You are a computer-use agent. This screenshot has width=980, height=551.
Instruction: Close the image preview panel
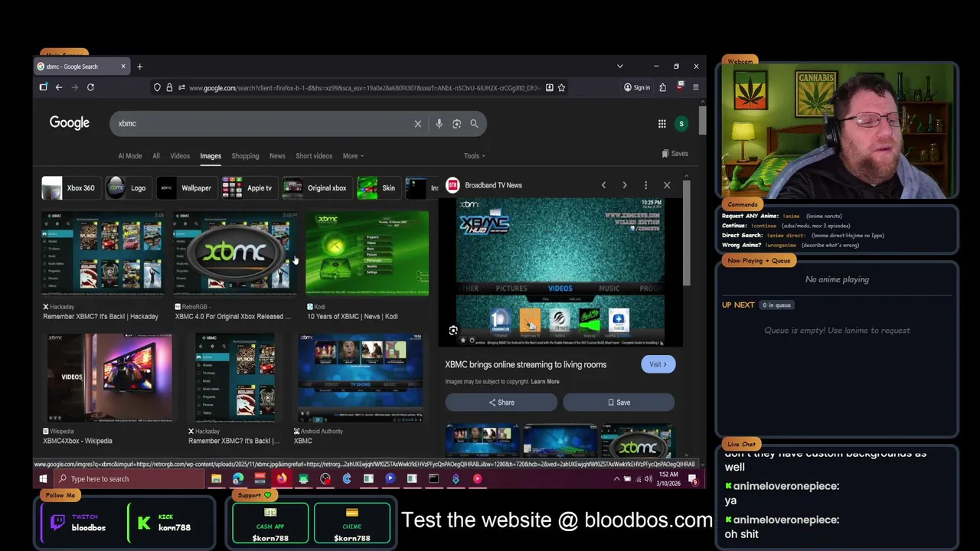pyautogui.click(x=667, y=185)
